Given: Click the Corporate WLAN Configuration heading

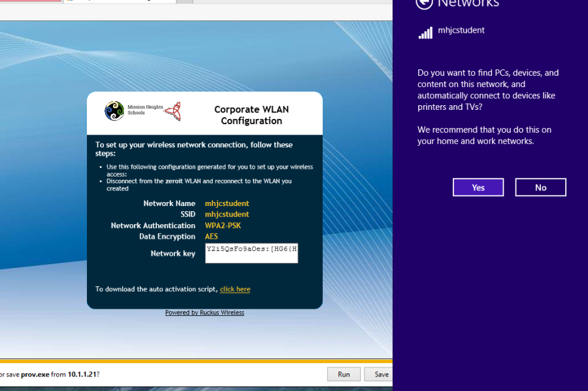Looking at the screenshot, I should pos(252,115).
